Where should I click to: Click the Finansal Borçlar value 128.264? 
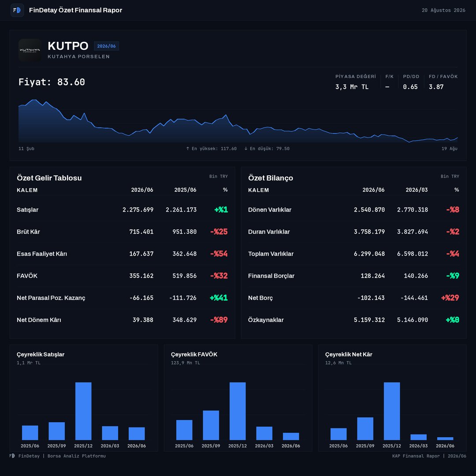click(372, 275)
